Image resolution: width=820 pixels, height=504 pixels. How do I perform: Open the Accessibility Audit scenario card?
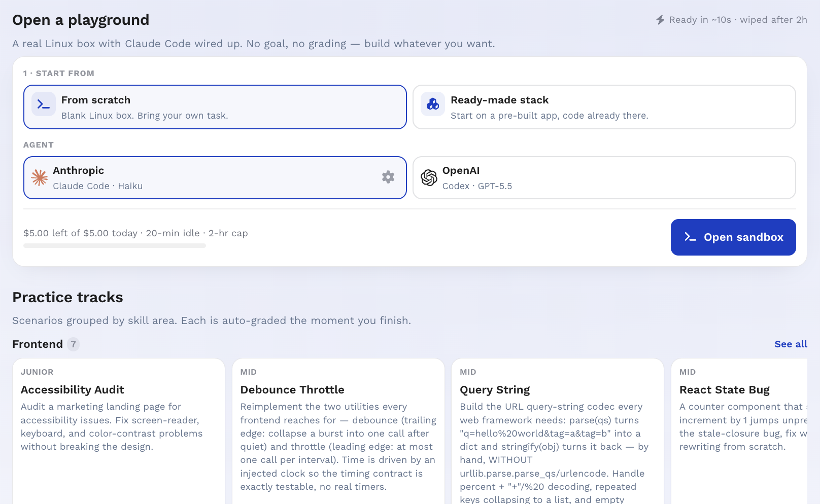pos(119,431)
